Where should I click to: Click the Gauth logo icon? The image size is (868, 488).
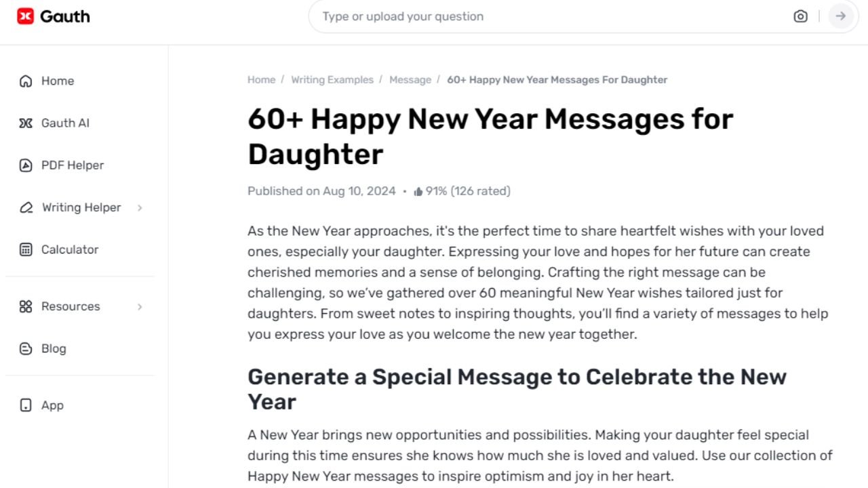point(25,16)
